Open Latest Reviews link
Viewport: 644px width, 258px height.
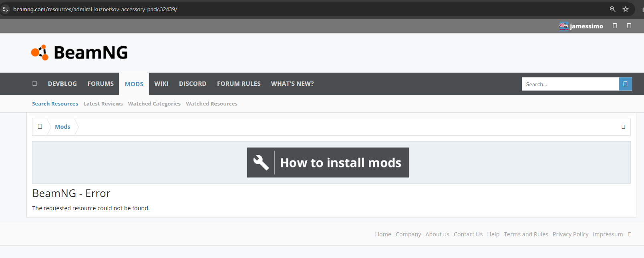coord(103,104)
